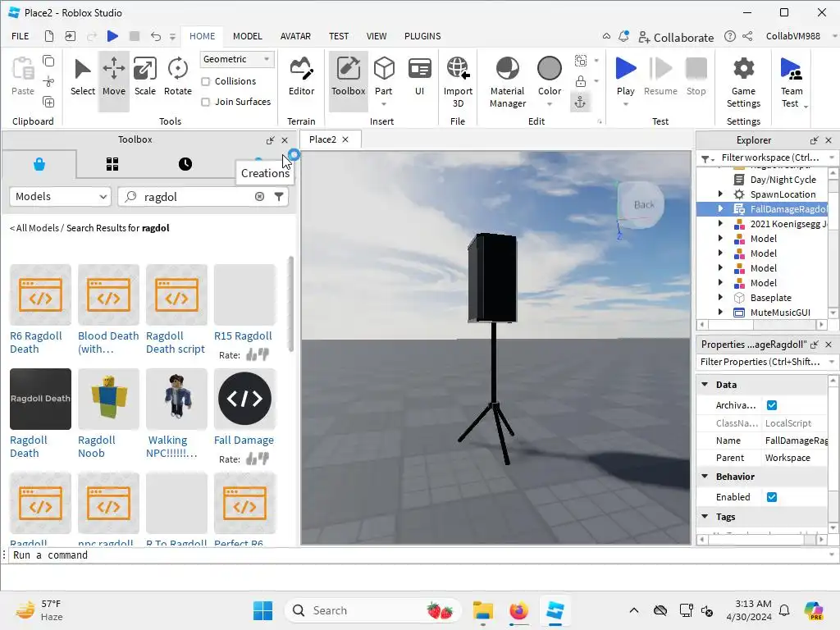Click the Lock tool icon
This screenshot has width=840, height=630.
580,81
